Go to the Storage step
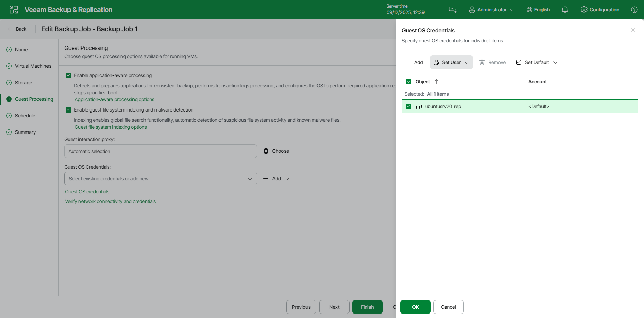 tap(23, 83)
